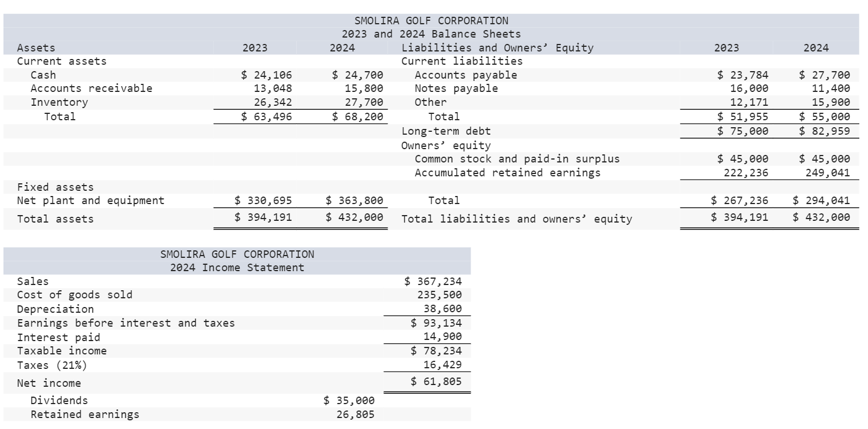Select owners' equity total "$ 267,236"
This screenshot has width=868, height=429.
pyautogui.click(x=739, y=201)
